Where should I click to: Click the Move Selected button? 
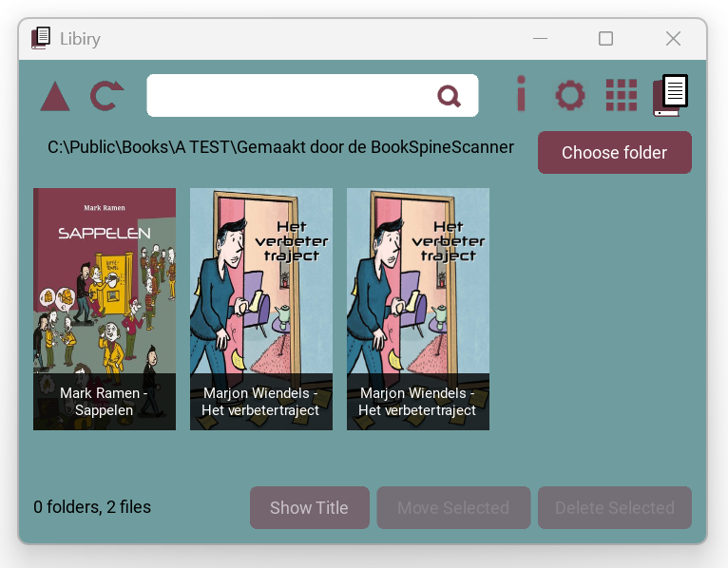coord(453,508)
